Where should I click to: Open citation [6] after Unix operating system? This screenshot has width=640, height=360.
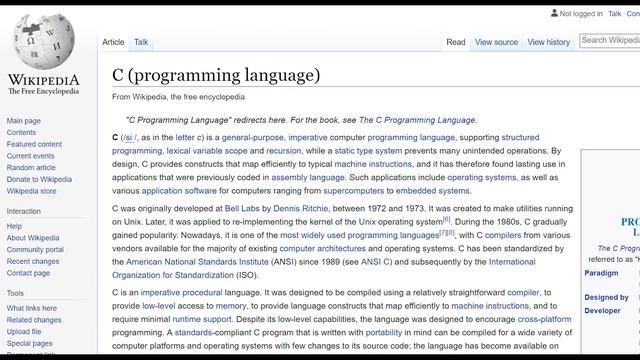pos(447,219)
